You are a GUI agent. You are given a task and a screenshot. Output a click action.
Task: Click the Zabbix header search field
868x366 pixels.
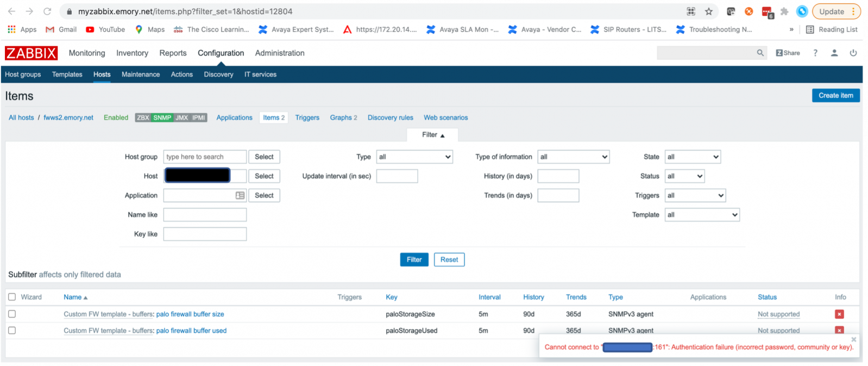tap(706, 53)
